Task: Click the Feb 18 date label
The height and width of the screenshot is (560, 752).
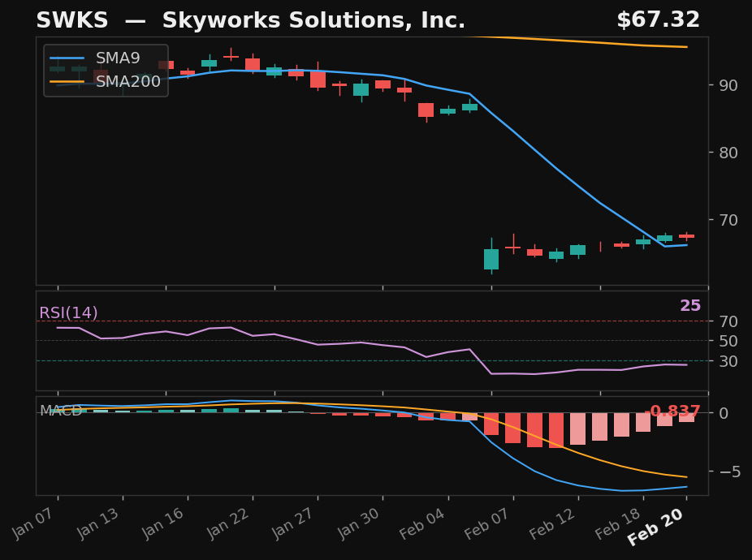Action: tap(618, 523)
